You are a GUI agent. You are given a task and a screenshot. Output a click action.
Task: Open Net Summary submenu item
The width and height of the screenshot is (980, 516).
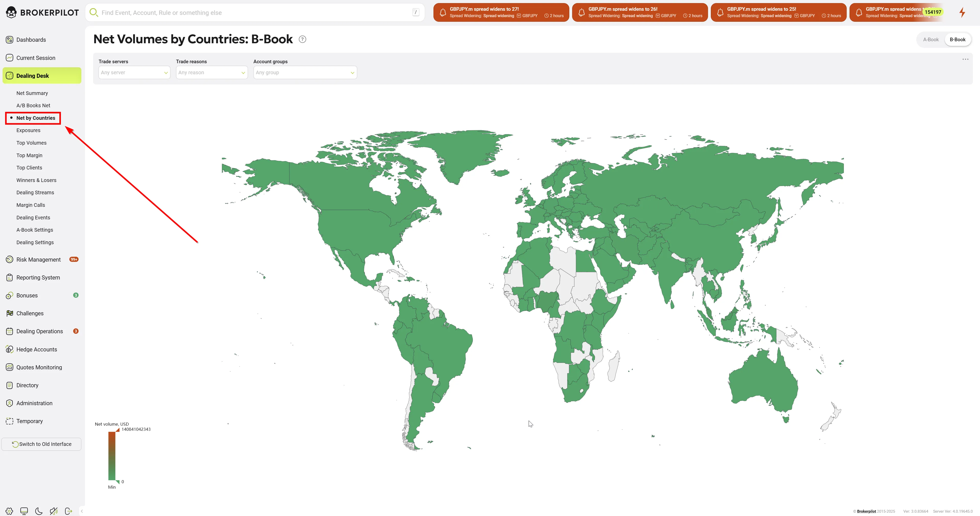point(32,93)
